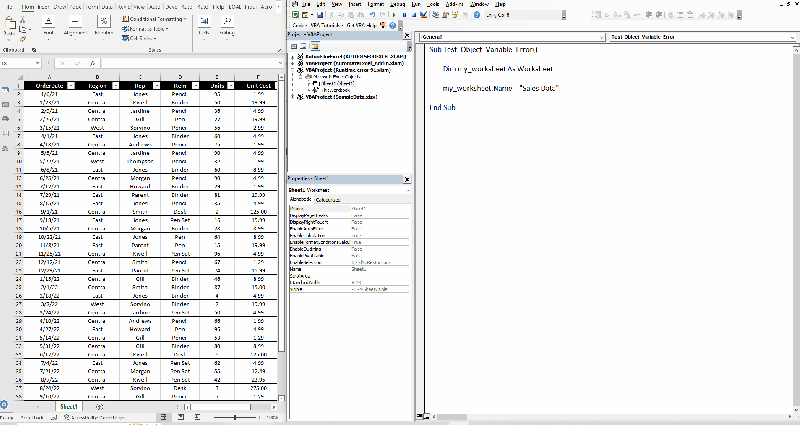
Task: Click the code line my_worksheet.Name
Action: (500, 88)
